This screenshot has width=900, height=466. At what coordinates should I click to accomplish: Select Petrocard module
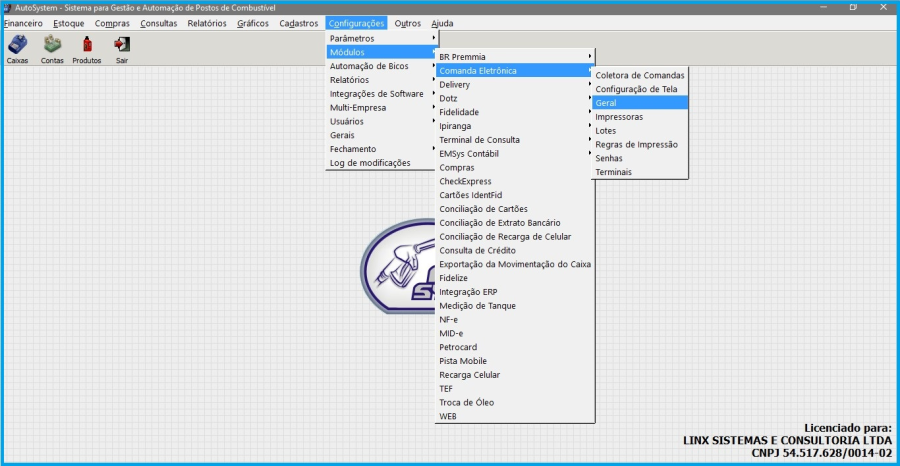coord(515,347)
